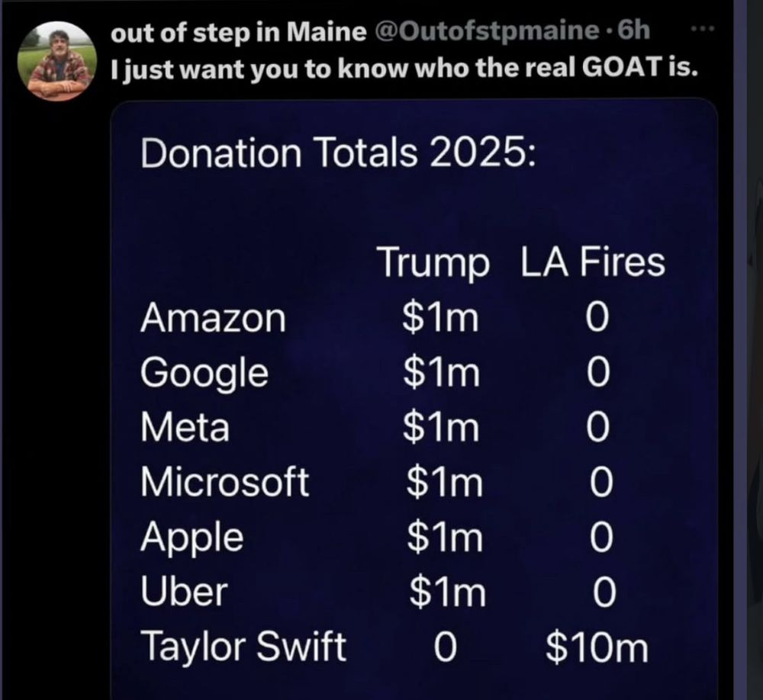Open the profile picture of out of step in Maine

pos(57,61)
